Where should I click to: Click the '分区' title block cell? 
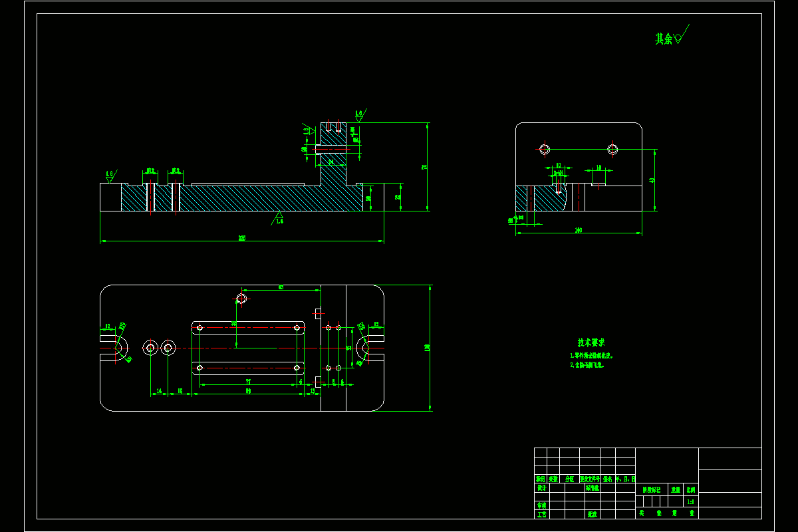pyautogui.click(x=570, y=479)
